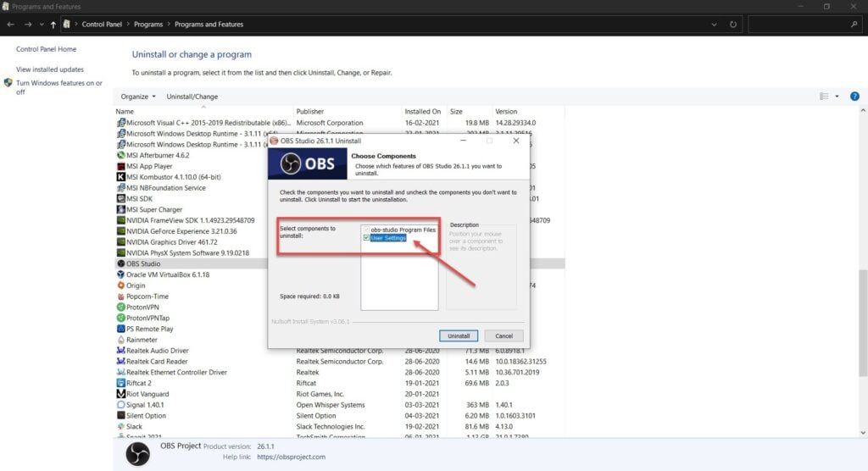Select Programs in the breadcrumb path
Screen dimensions: 868x471
[148, 25]
